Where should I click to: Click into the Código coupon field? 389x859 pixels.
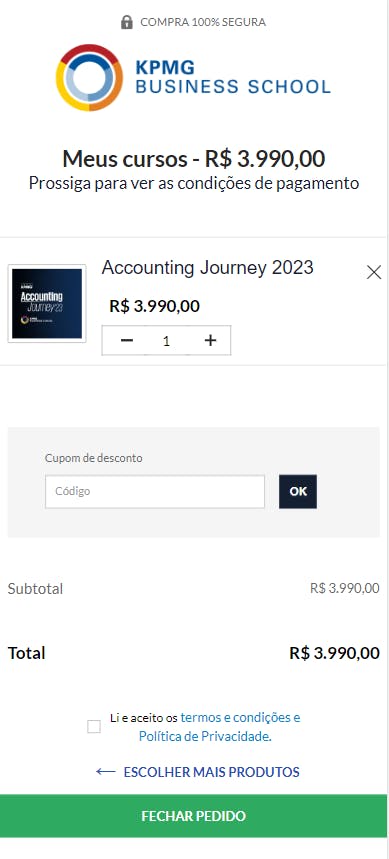155,491
